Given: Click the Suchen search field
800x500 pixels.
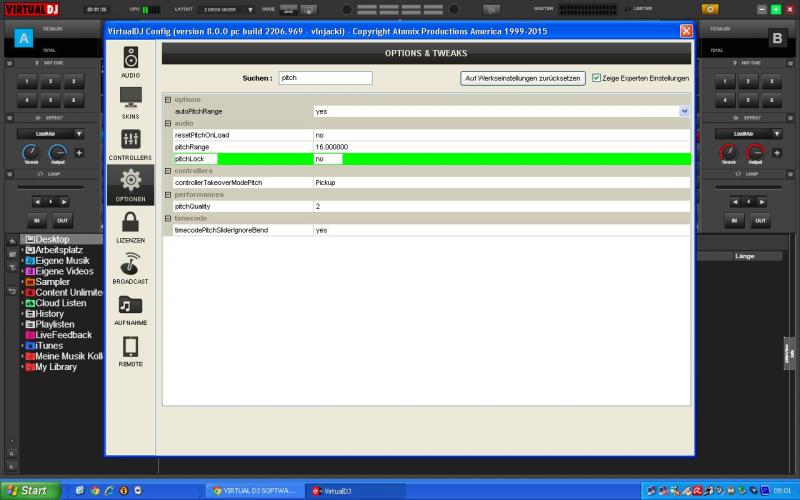Looking at the screenshot, I should point(326,78).
